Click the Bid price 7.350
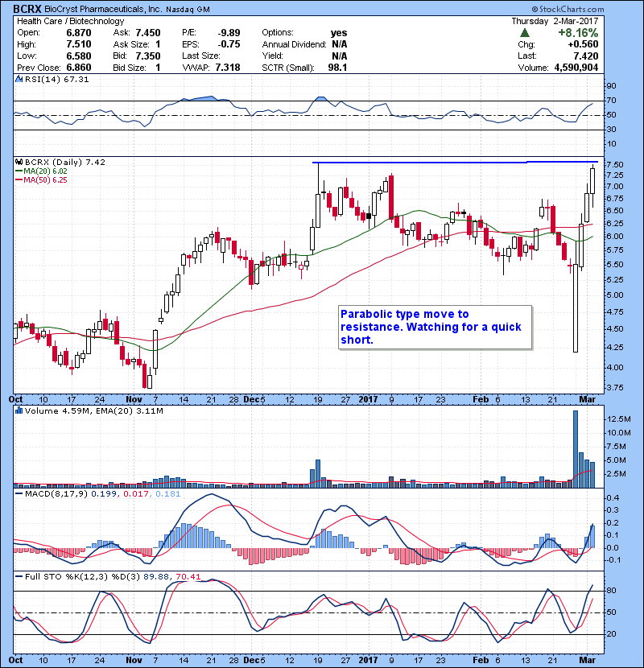 pos(148,56)
